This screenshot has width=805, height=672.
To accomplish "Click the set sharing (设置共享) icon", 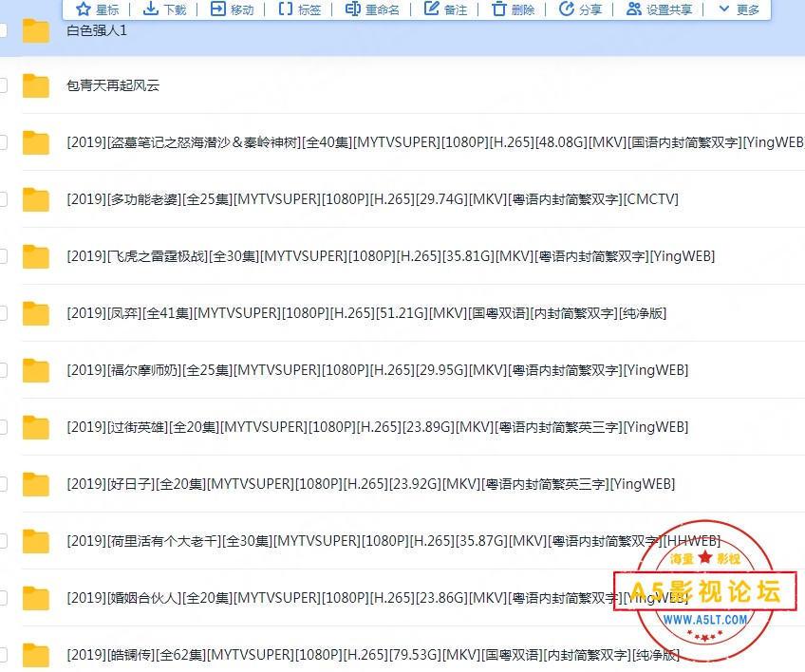I will (x=634, y=9).
